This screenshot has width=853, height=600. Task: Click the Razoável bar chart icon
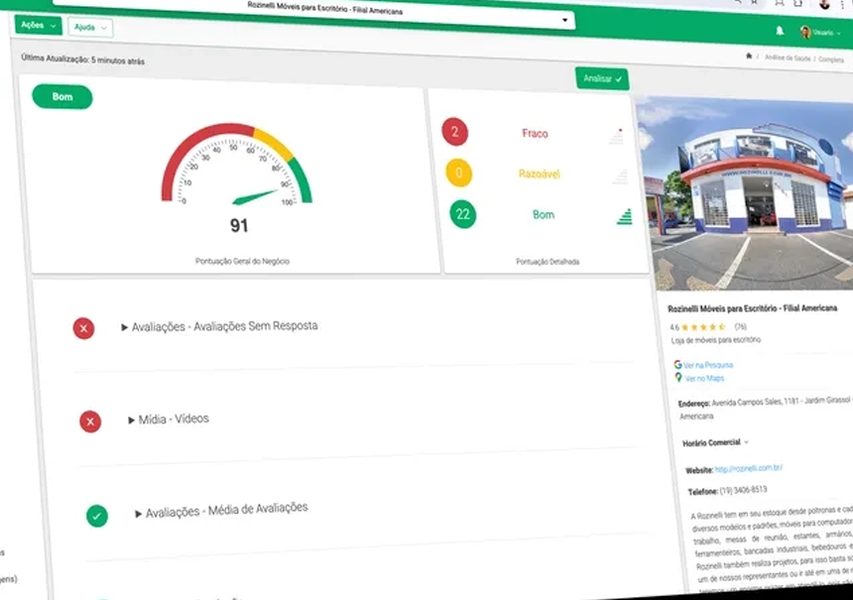point(620,177)
